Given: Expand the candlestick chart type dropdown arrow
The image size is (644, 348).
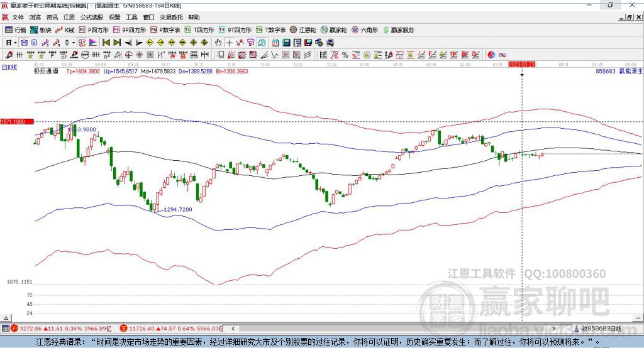Looking at the screenshot, I should click(74, 43).
